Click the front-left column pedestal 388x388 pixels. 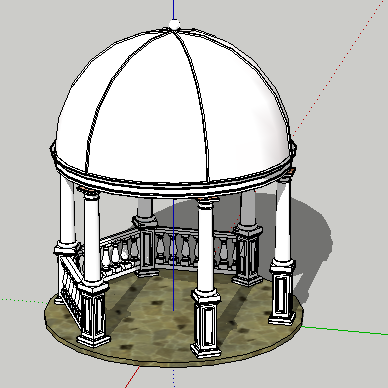pyautogui.click(x=93, y=313)
